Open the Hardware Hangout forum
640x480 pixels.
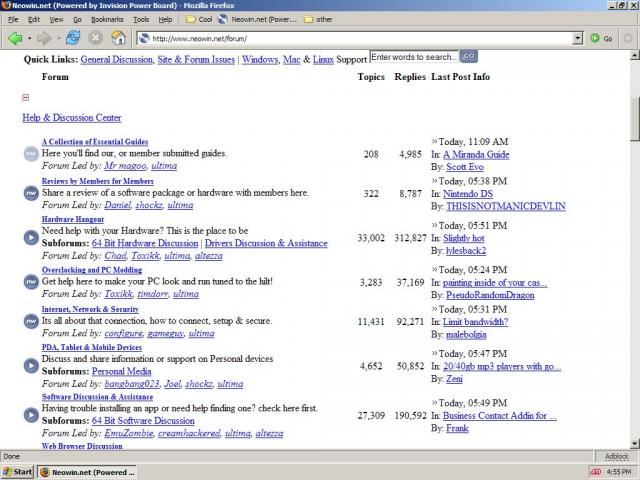click(x=73, y=219)
